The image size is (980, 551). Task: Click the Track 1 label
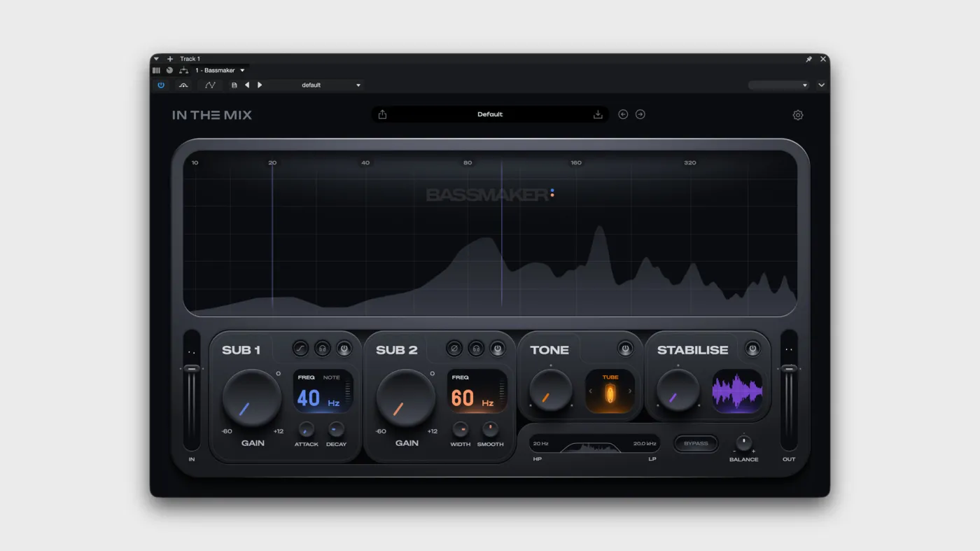coord(190,59)
